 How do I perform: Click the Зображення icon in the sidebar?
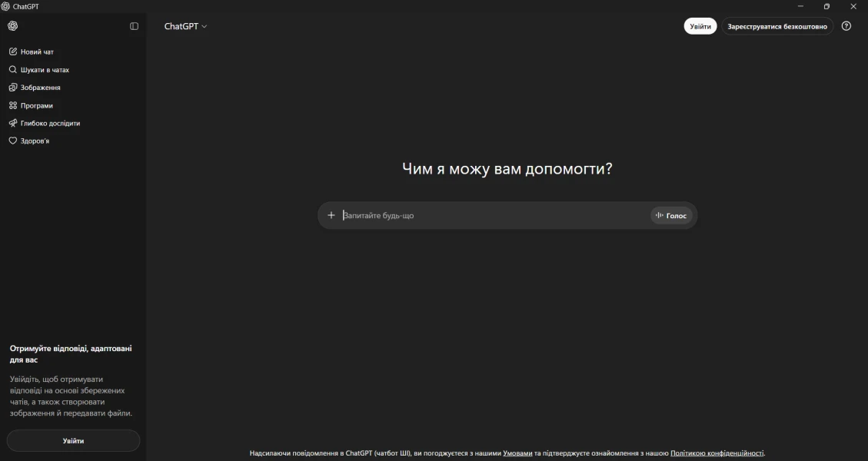[13, 88]
